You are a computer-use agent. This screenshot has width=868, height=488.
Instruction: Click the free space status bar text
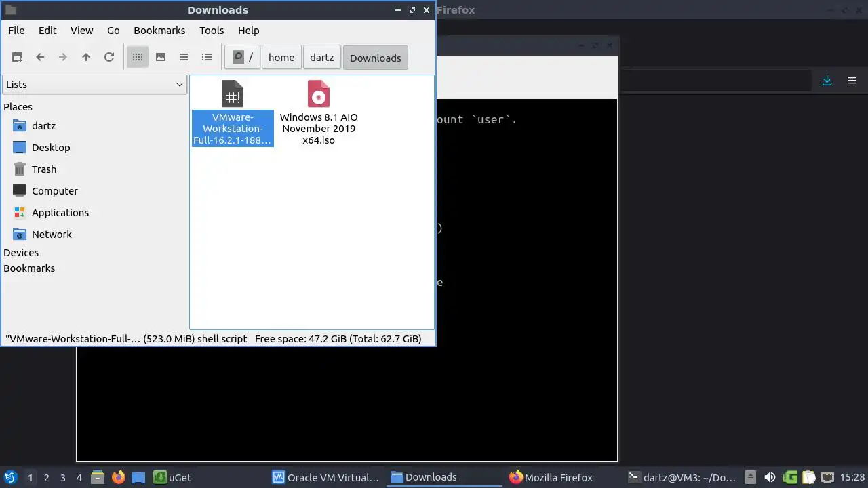338,339
